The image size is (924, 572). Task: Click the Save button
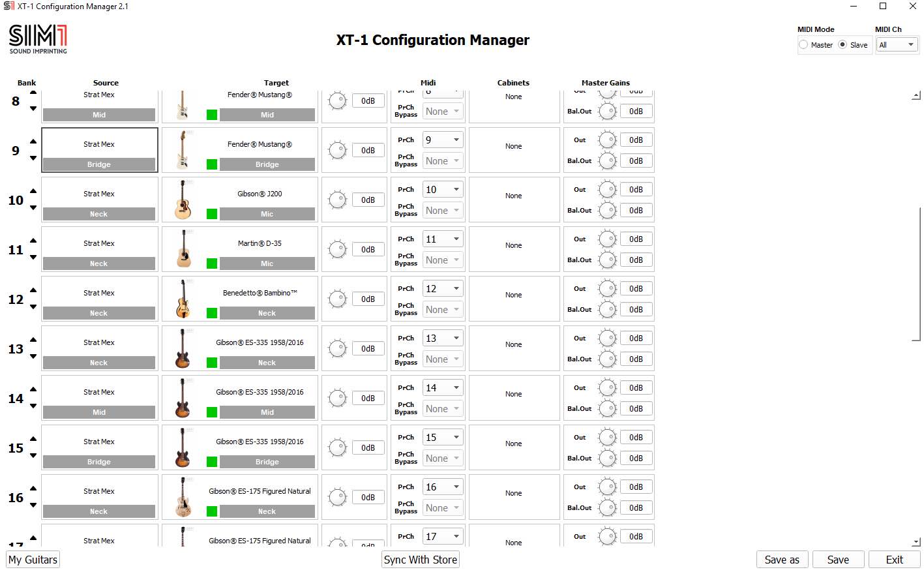839,560
